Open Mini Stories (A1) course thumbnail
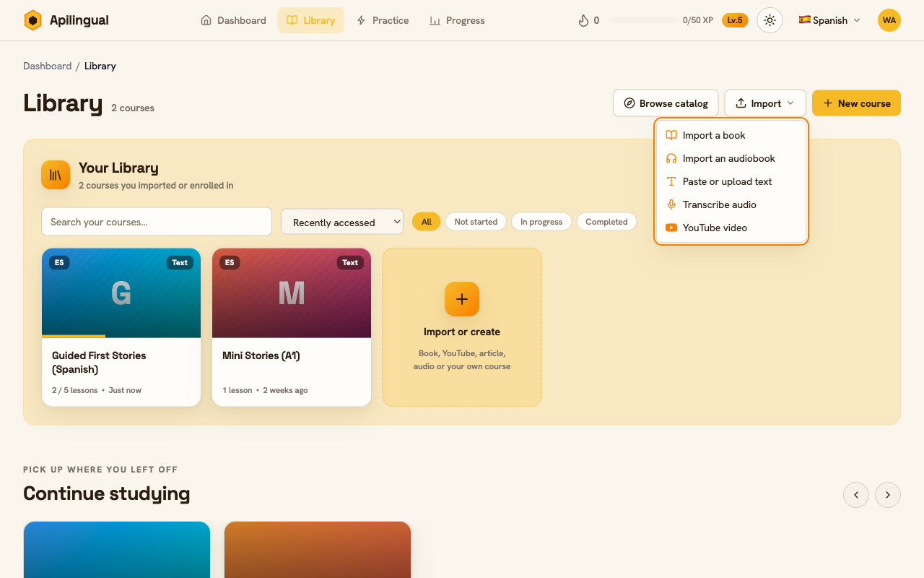This screenshot has width=924, height=578. tap(292, 293)
